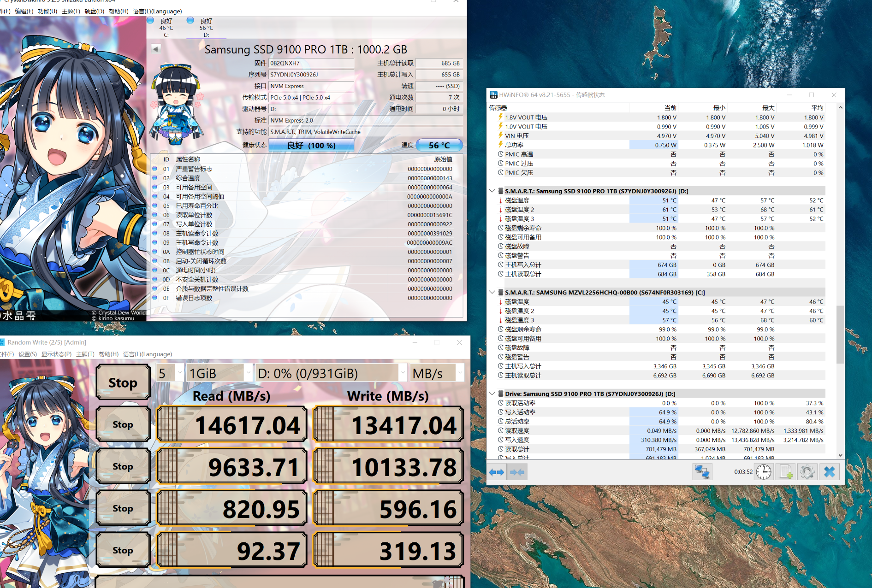Click status dot for attribute 01 严重警告标志
The height and width of the screenshot is (588, 872).
(x=155, y=169)
